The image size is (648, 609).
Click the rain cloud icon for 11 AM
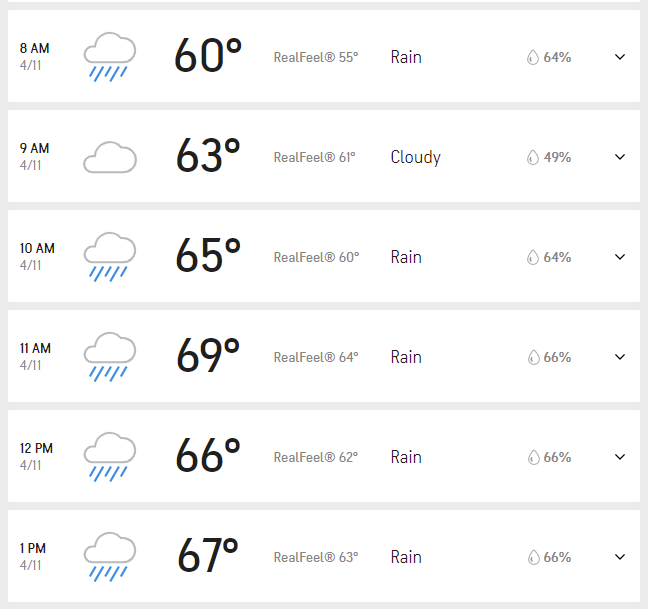click(110, 357)
